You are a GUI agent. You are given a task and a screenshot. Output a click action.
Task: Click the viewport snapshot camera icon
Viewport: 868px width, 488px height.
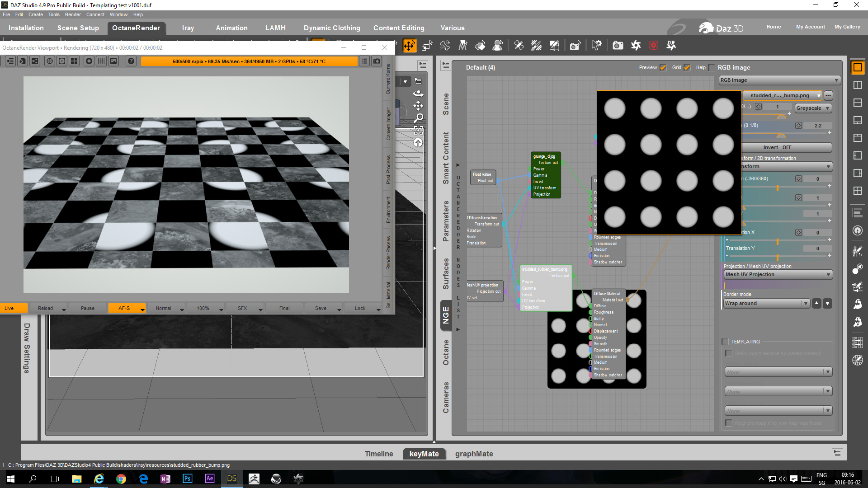[x=377, y=61]
